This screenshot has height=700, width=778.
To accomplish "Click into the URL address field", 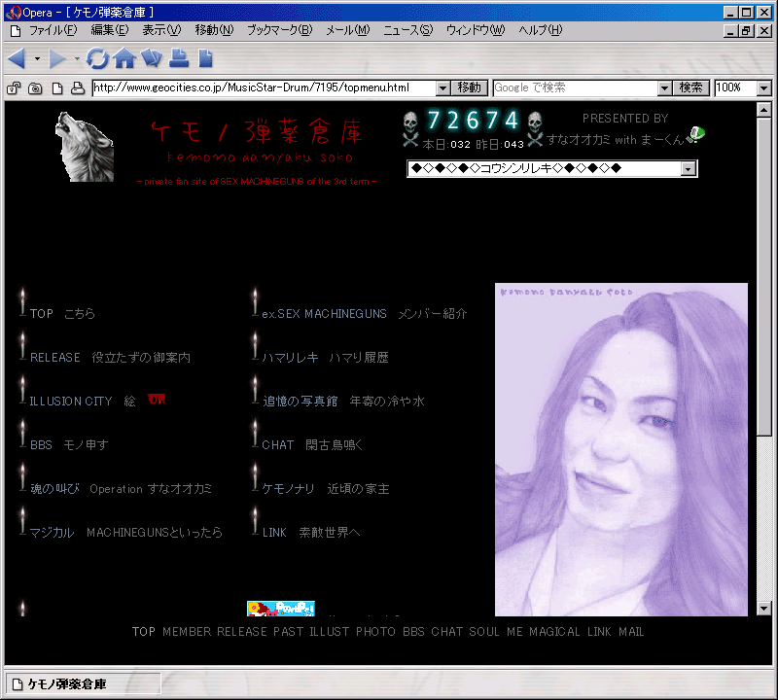I will pyautogui.click(x=264, y=88).
